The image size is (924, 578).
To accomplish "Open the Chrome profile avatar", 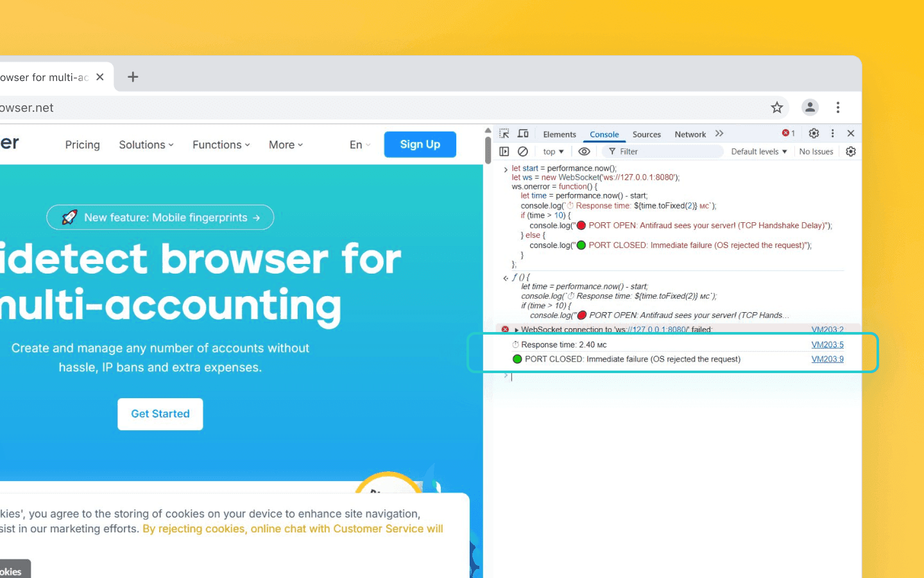I will tap(810, 107).
